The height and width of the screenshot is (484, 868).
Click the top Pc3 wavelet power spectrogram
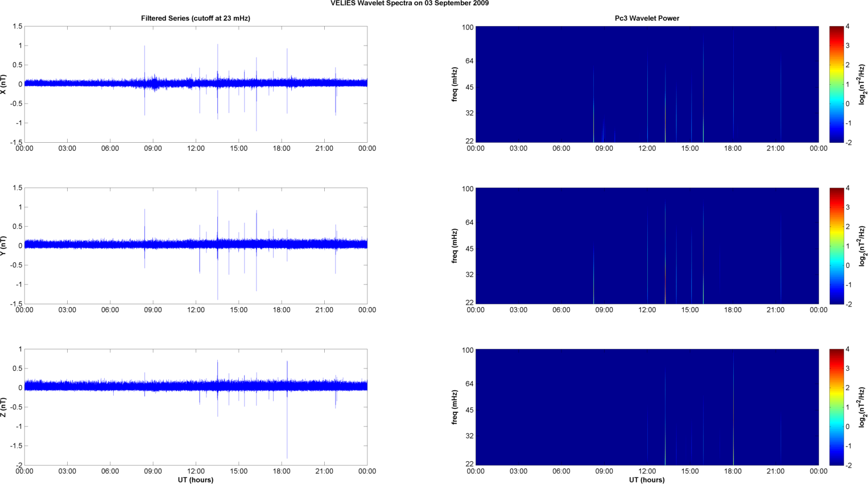pos(647,84)
